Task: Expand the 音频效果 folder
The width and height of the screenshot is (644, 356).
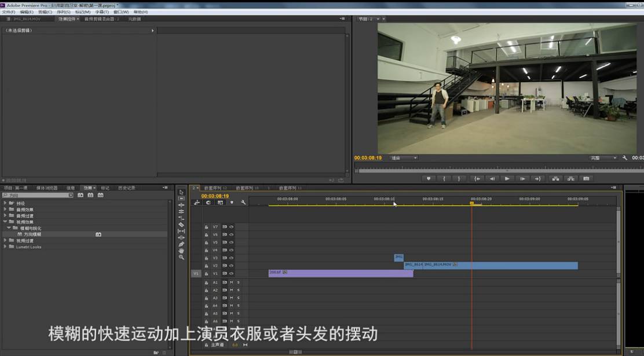Action: (5, 210)
